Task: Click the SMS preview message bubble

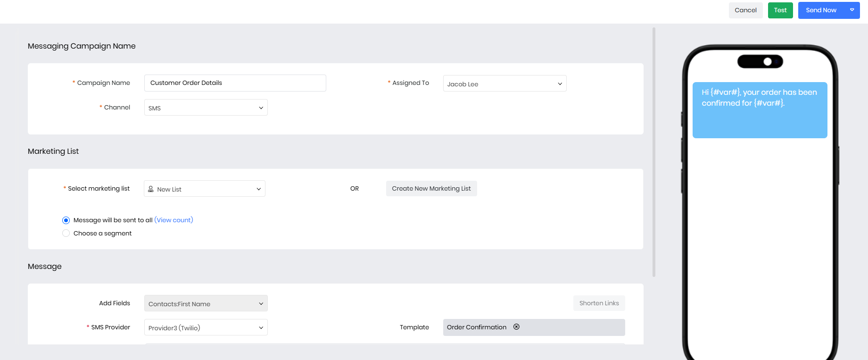Action: [x=760, y=110]
